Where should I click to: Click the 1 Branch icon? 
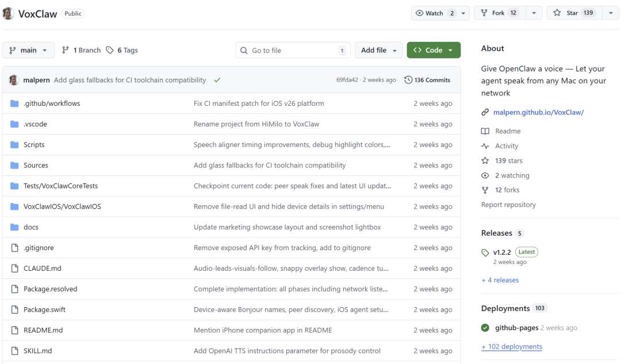[x=66, y=50]
